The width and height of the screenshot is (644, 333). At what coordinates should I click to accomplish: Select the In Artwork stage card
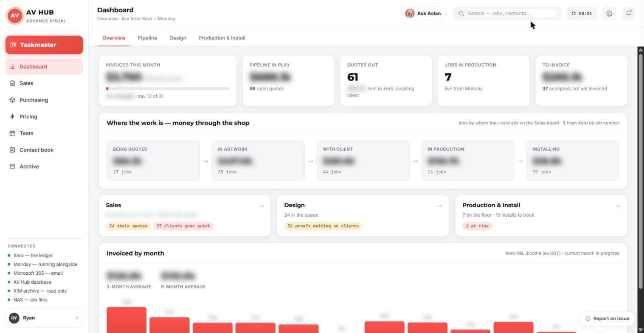(258, 161)
